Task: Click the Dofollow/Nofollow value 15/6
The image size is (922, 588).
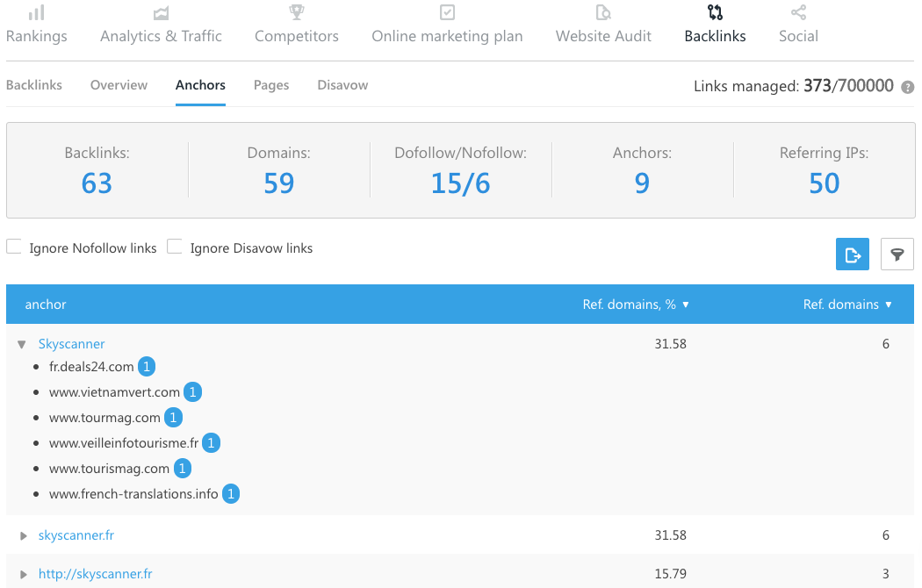Action: point(460,183)
